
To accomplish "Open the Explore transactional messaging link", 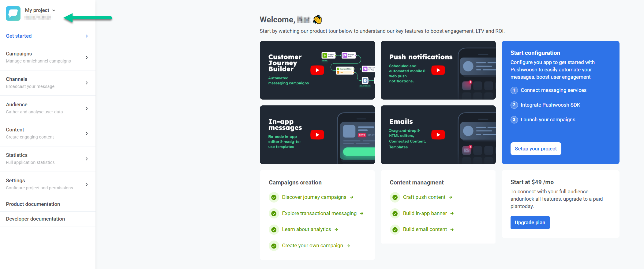I will 319,214.
